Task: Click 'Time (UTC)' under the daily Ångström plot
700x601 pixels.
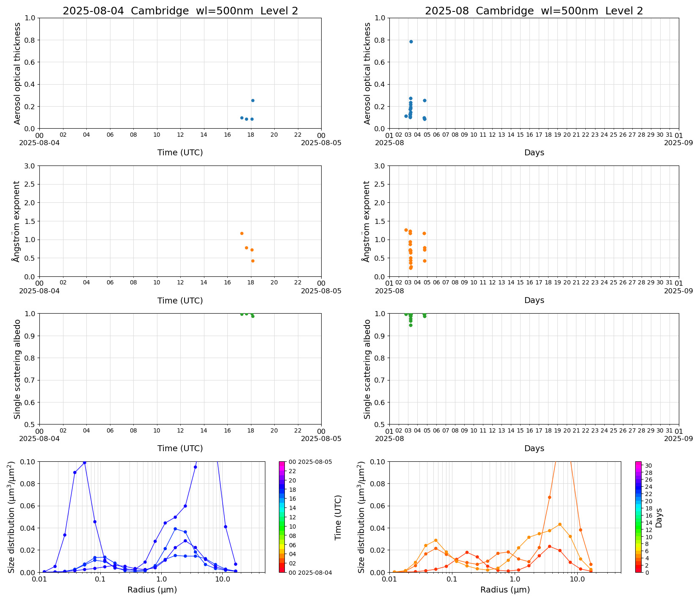Action: click(x=180, y=300)
